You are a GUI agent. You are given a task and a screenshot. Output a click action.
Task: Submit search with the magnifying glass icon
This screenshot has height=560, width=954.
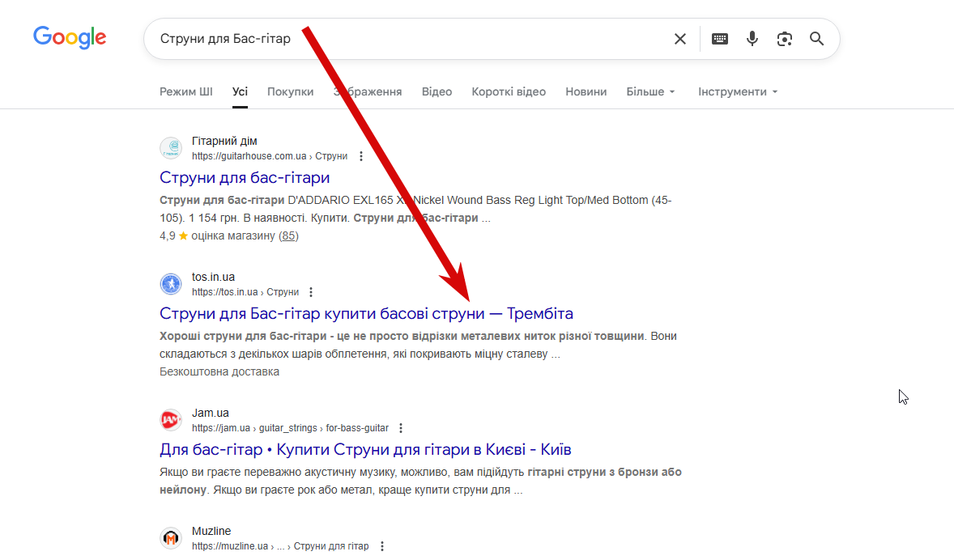816,39
